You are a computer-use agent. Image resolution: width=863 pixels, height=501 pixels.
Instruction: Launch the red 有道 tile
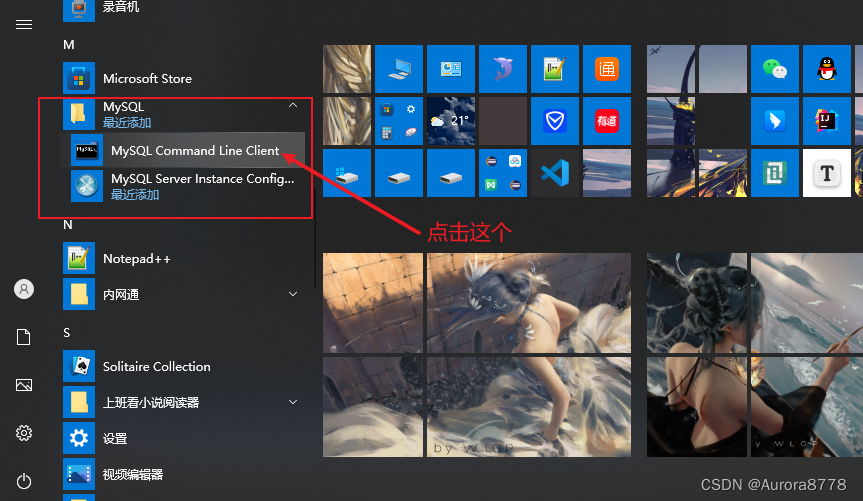click(x=607, y=121)
